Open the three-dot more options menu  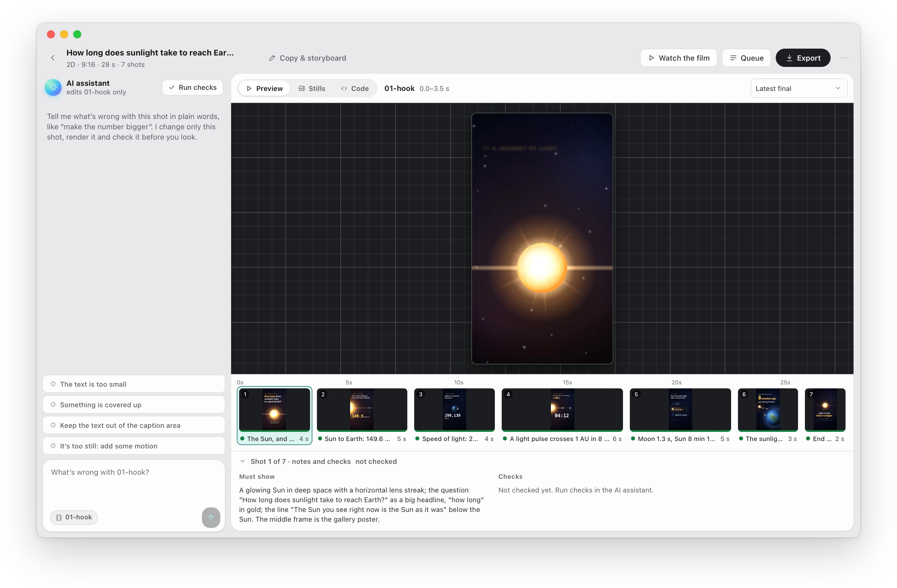pos(844,58)
